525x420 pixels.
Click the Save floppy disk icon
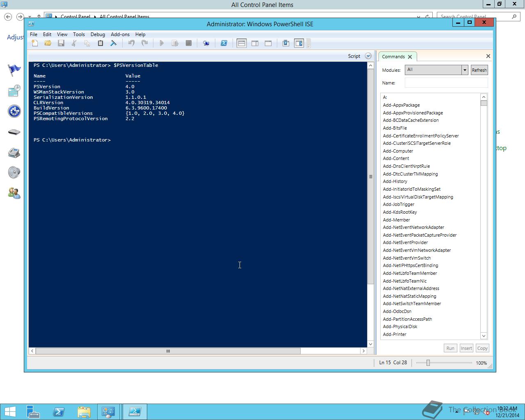[61, 43]
